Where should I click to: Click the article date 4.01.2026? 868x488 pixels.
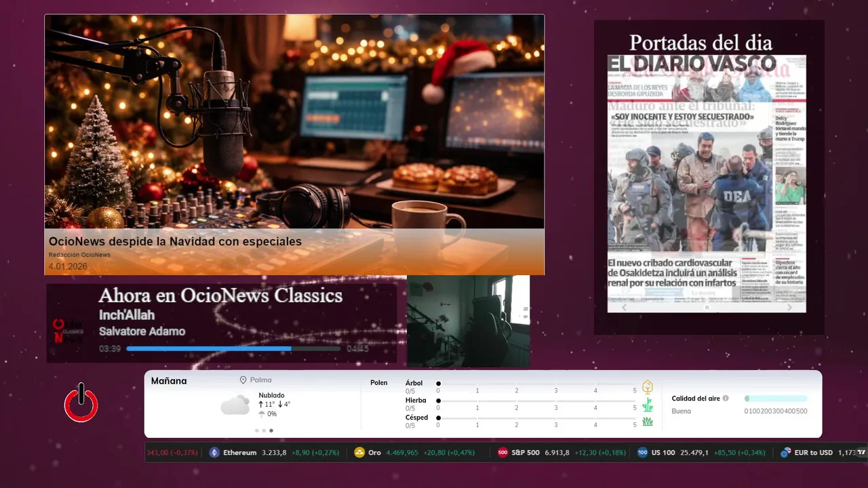point(68,266)
